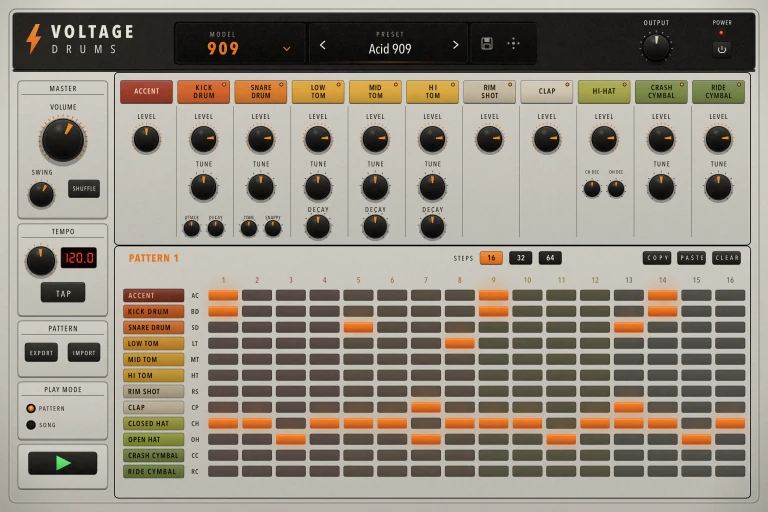Toggle step 3 in the Open Hat row
Screen dimensions: 768x512
[x=290, y=439]
